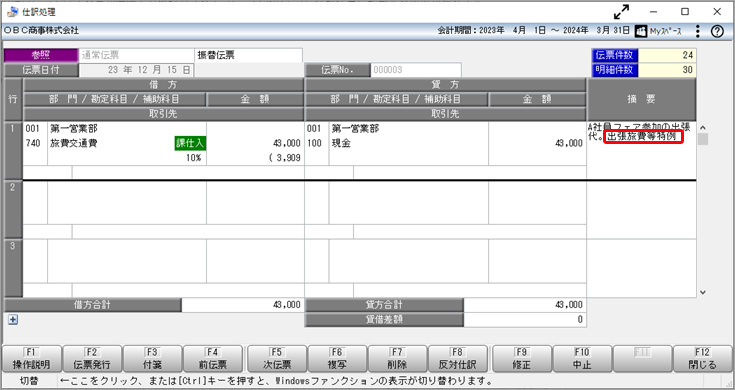Open the three-dot options menu
The height and width of the screenshot is (390, 735).
(x=698, y=31)
